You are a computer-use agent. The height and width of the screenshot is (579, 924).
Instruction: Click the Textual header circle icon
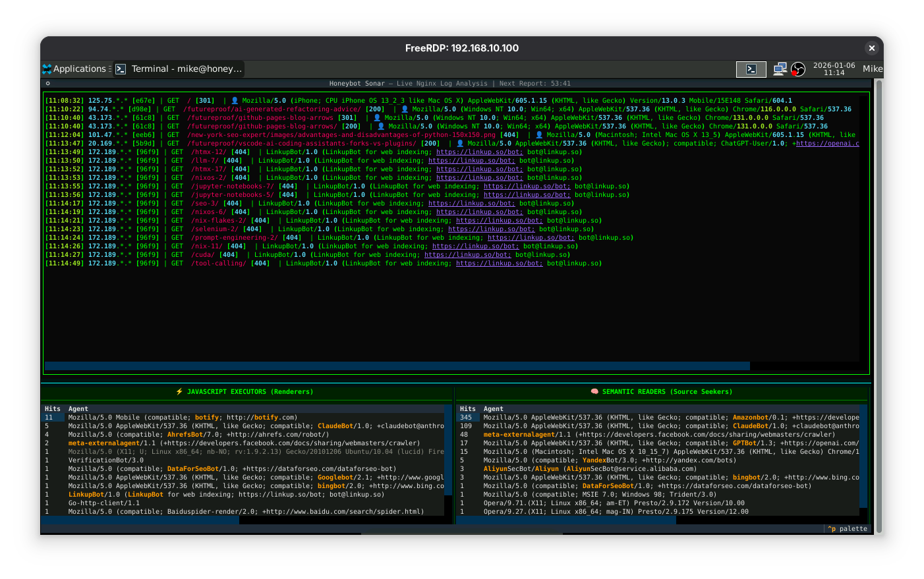pyautogui.click(x=48, y=84)
